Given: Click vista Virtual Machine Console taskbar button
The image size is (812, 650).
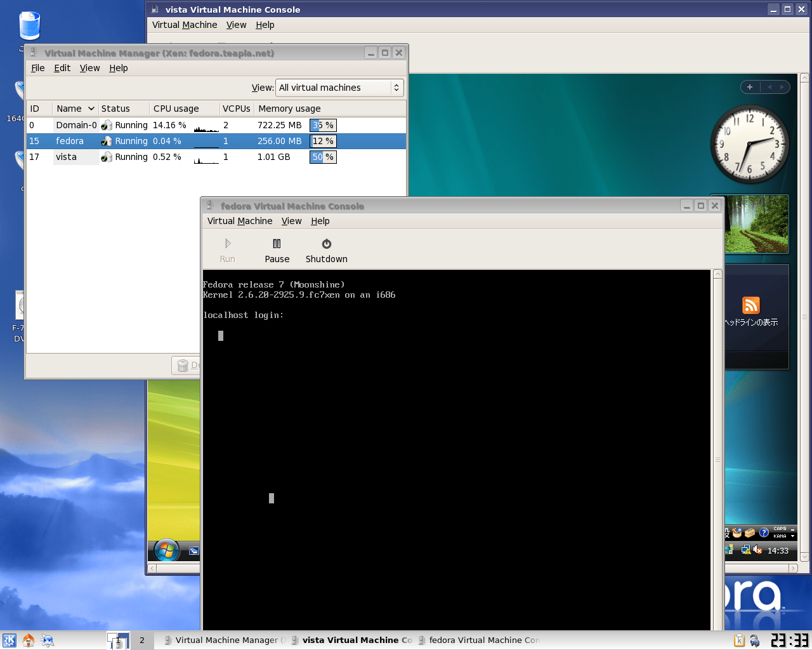Looking at the screenshot, I should pyautogui.click(x=351, y=640).
